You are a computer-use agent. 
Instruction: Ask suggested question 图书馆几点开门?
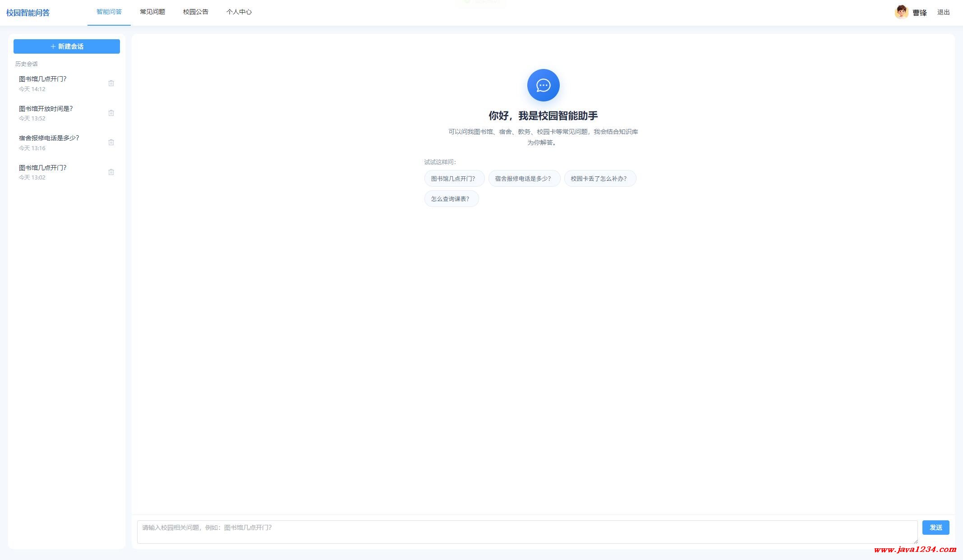[x=454, y=179]
